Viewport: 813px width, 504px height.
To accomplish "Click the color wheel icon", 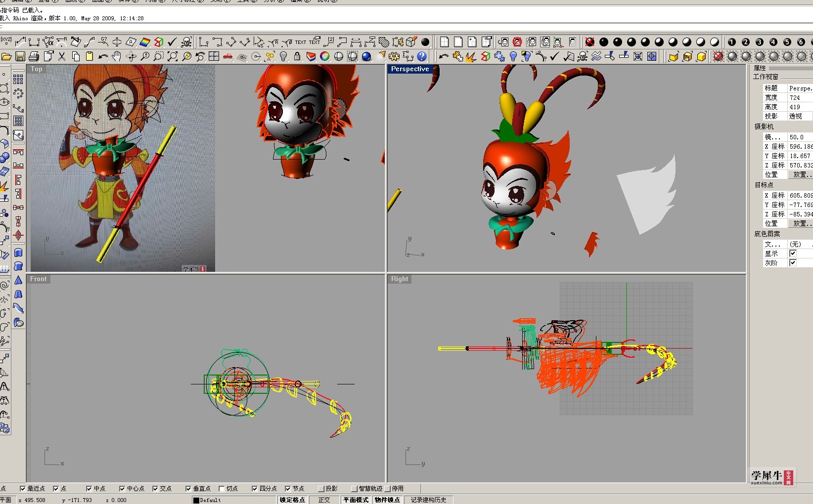I will (325, 56).
